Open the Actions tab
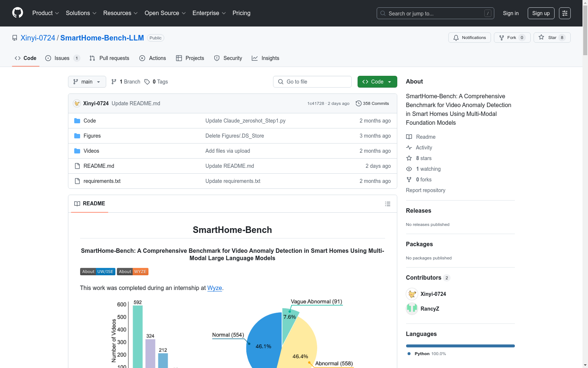 point(153,58)
